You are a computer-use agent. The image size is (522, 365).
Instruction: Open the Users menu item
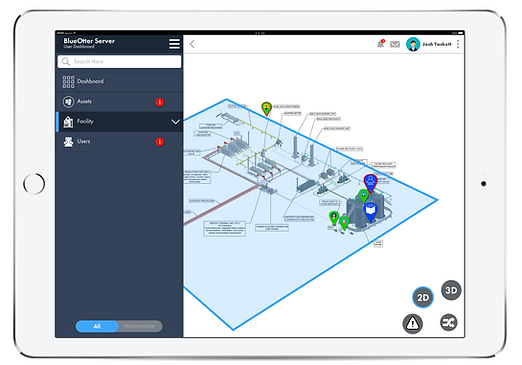119,142
